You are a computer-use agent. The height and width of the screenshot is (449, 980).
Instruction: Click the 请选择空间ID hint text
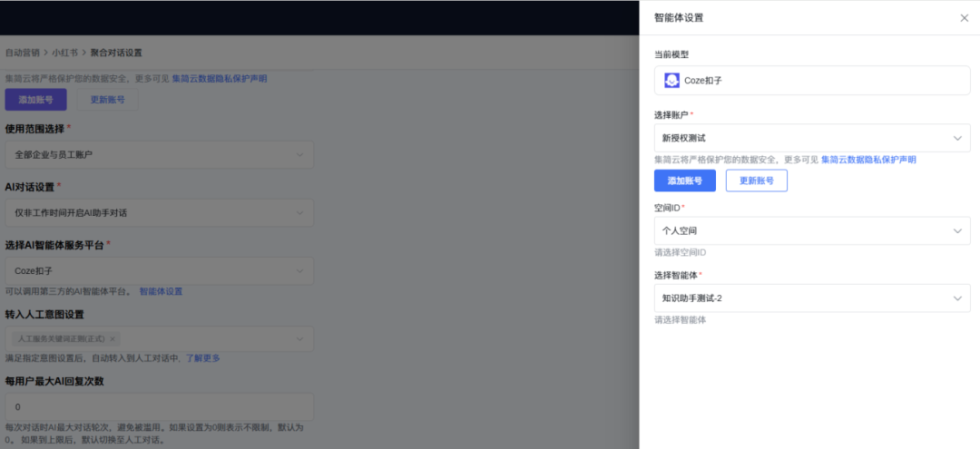[680, 253]
